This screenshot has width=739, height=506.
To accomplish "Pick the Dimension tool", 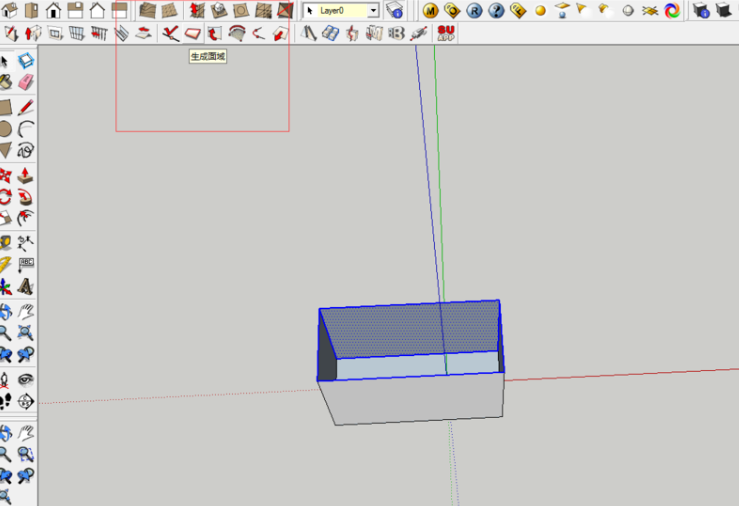I will [26, 243].
